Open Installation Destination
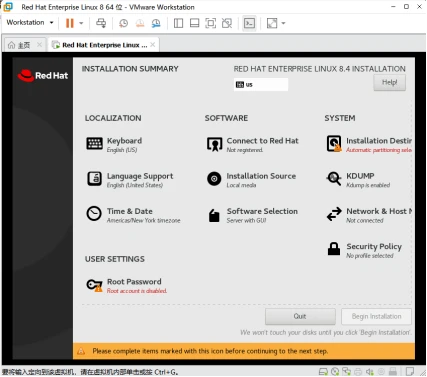Screen dimensions: 427x377 point(369,145)
